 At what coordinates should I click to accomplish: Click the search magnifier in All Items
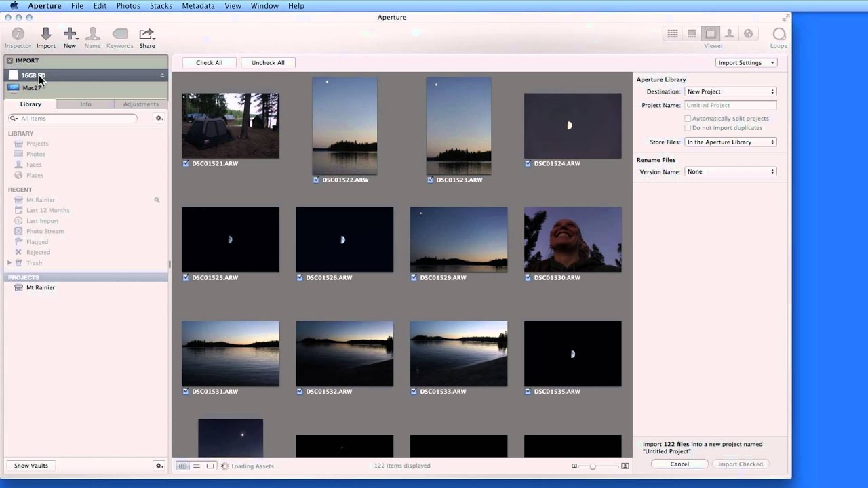13,118
